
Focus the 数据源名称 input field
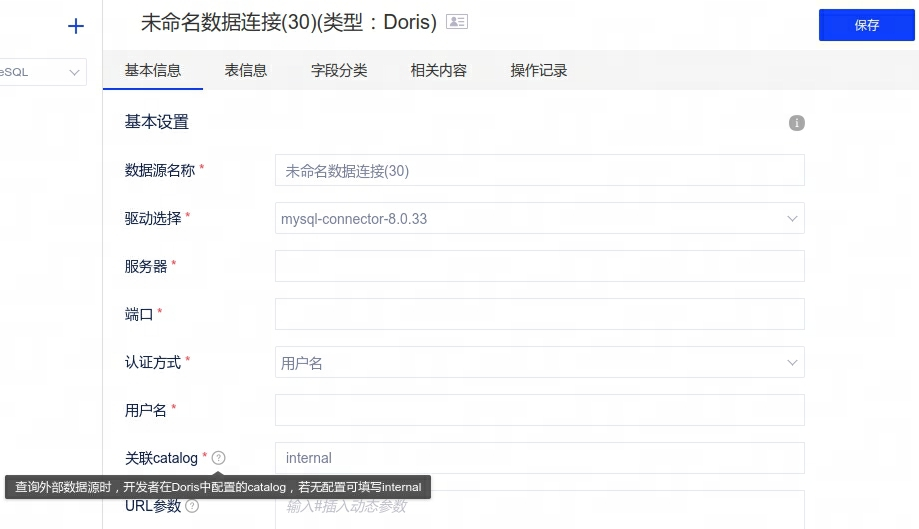(539, 170)
